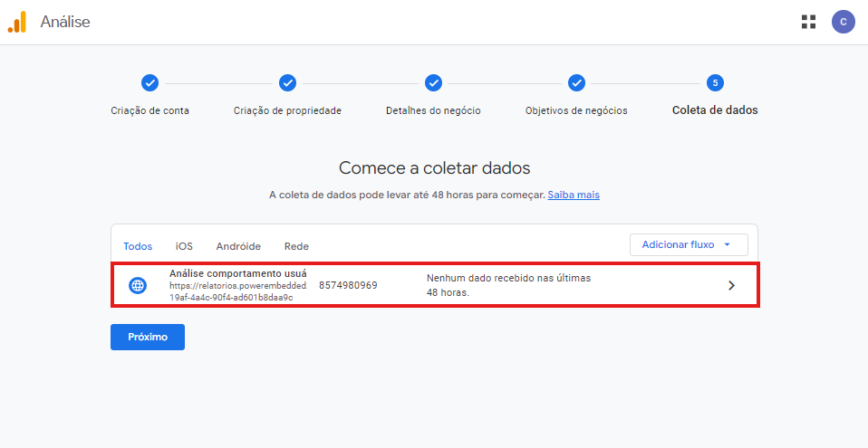
Task: Click the Detalhes do negócio step checkmark
Action: pos(433,83)
